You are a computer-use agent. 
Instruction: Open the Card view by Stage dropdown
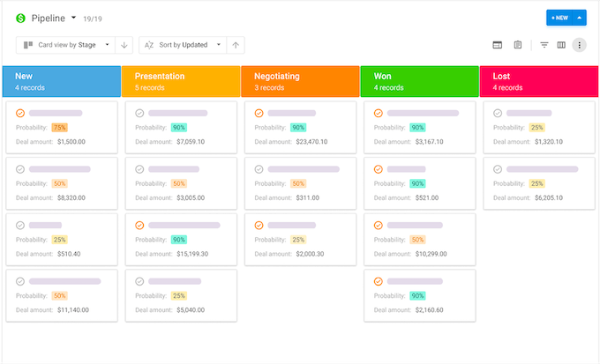66,45
